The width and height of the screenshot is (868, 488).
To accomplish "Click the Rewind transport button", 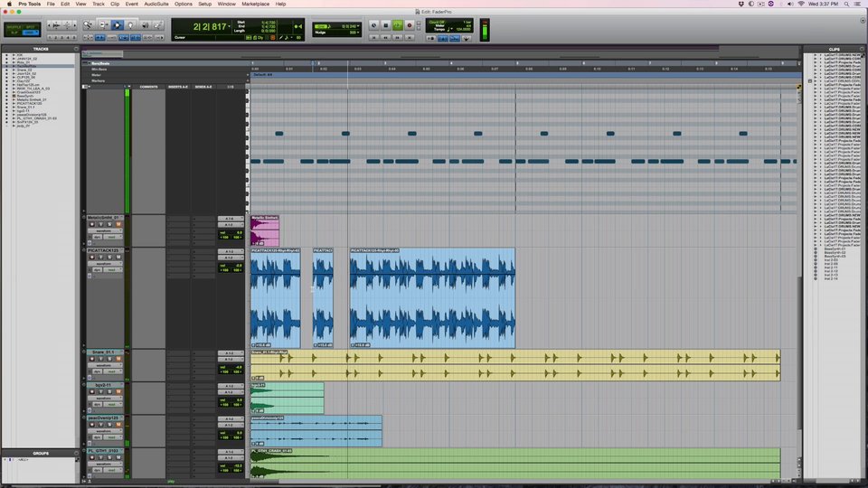I will click(x=386, y=37).
